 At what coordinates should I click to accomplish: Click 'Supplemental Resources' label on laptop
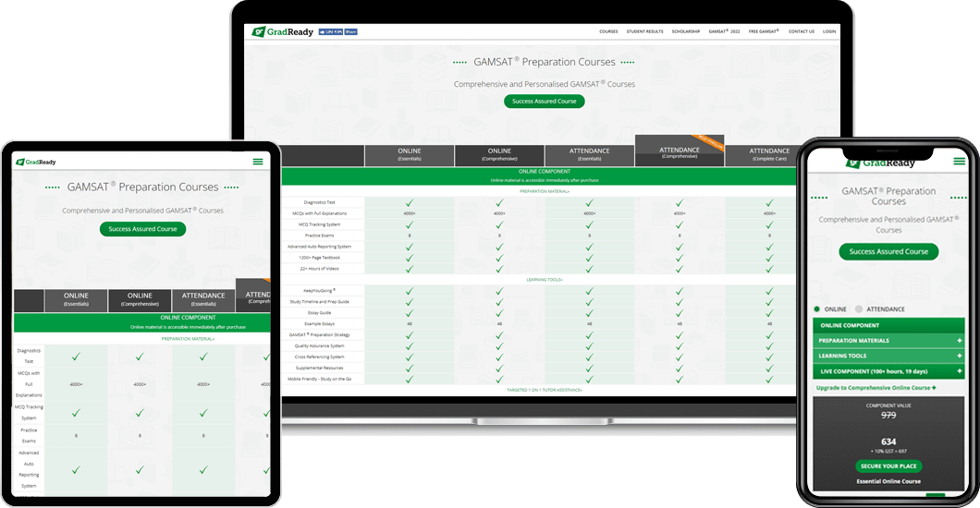tap(319, 369)
